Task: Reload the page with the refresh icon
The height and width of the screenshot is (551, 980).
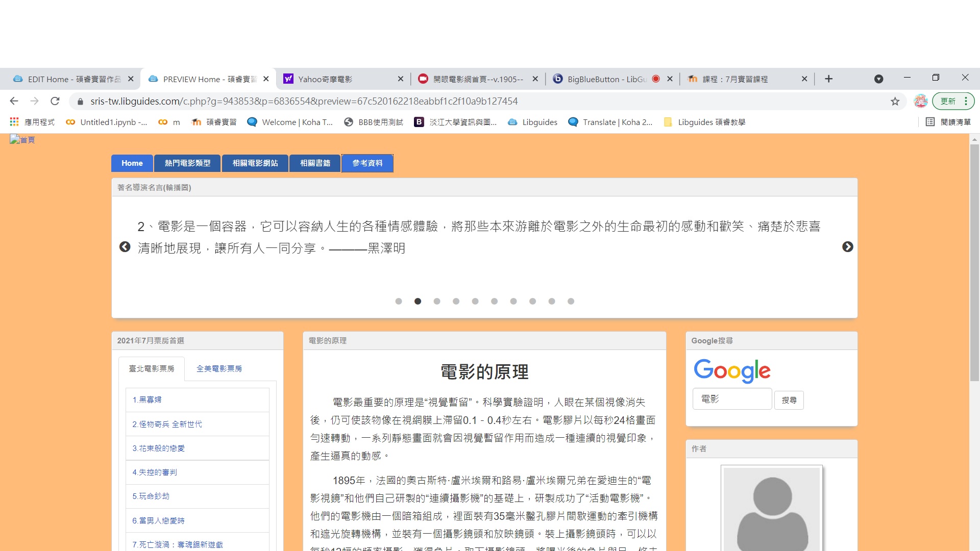Action: tap(55, 101)
